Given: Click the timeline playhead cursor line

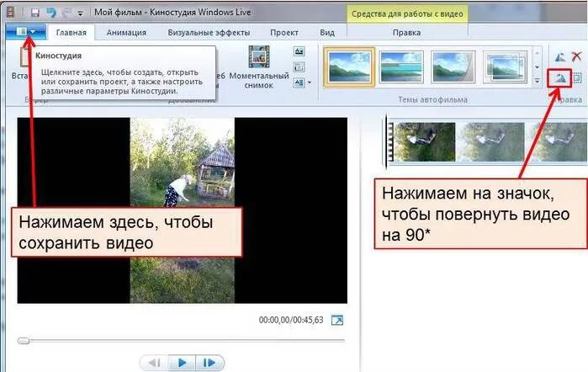Looking at the screenshot, I should pyautogui.click(x=386, y=142).
